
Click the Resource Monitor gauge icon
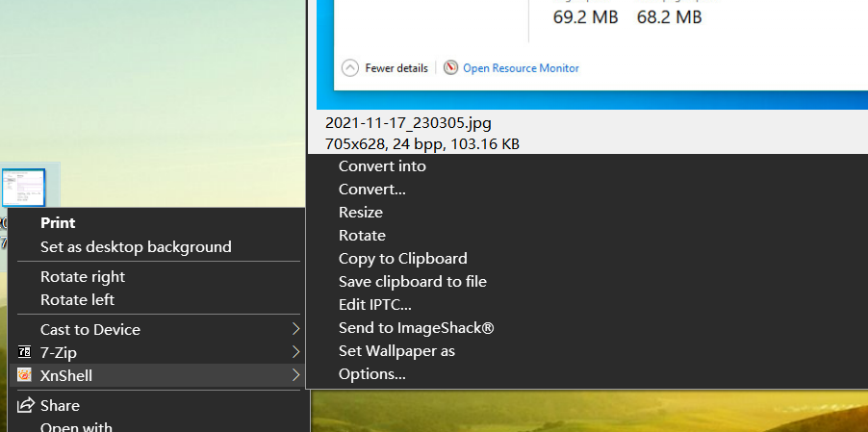(x=450, y=68)
